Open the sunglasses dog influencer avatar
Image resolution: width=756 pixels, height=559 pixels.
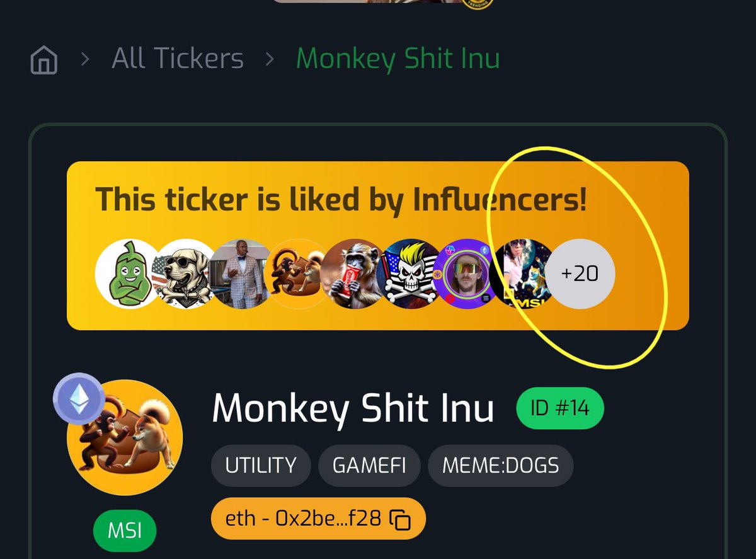pos(185,274)
